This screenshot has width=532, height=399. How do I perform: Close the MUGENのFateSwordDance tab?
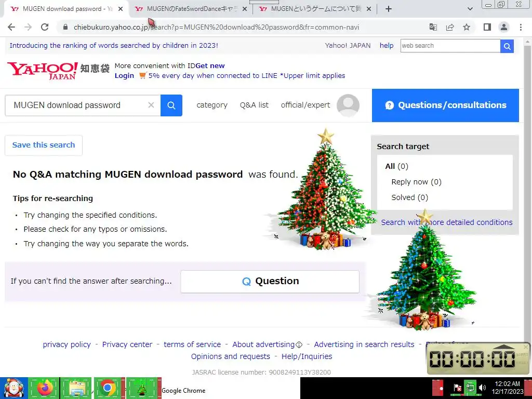(245, 9)
